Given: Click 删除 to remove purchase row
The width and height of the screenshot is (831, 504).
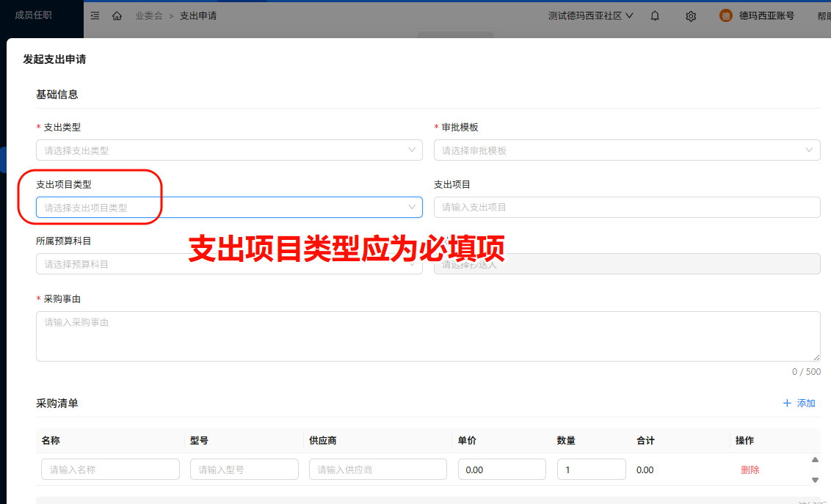Looking at the screenshot, I should pyautogui.click(x=750, y=470).
